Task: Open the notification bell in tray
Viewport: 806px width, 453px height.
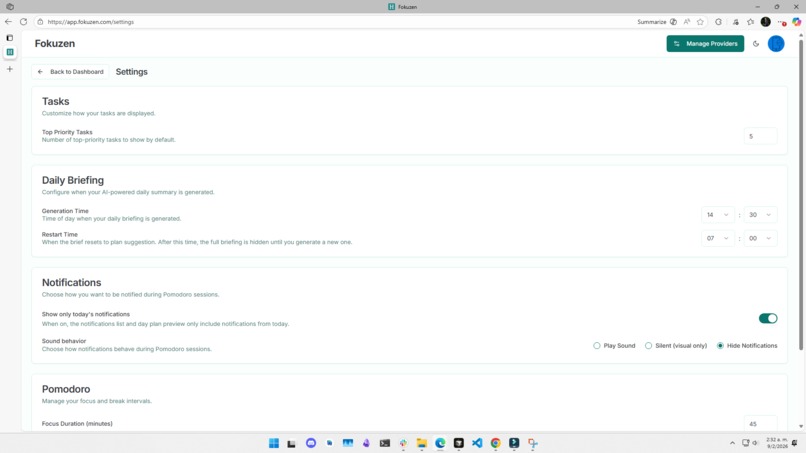Action: (x=794, y=443)
